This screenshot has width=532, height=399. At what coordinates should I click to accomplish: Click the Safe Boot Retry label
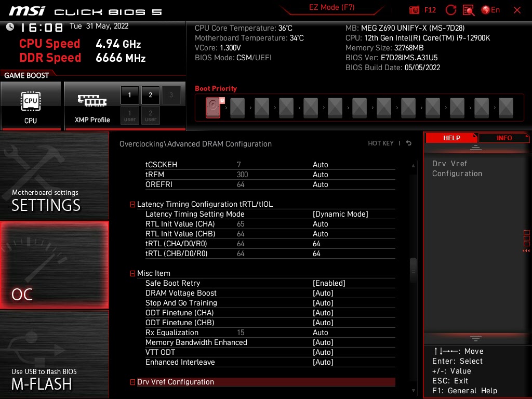pos(172,283)
